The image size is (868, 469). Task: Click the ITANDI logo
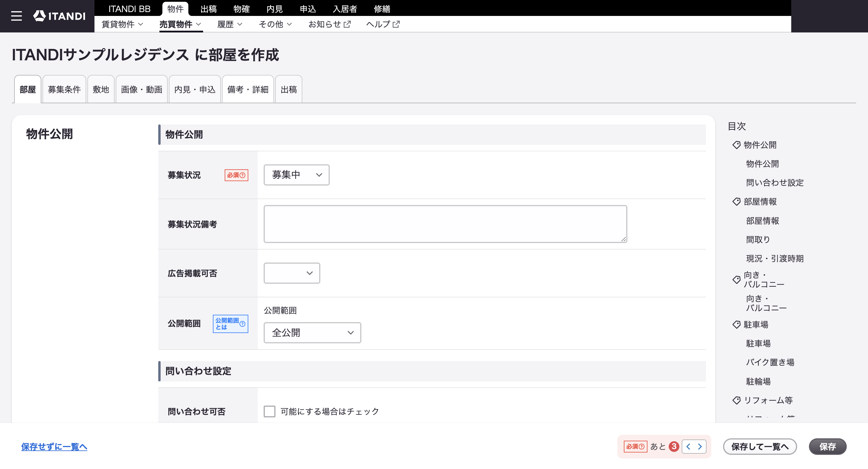tap(59, 16)
